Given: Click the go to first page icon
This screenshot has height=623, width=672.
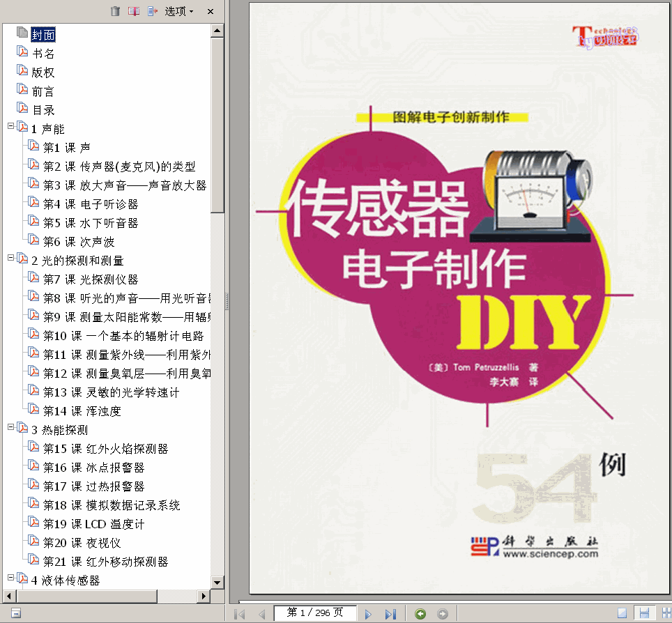Looking at the screenshot, I should pos(239,613).
